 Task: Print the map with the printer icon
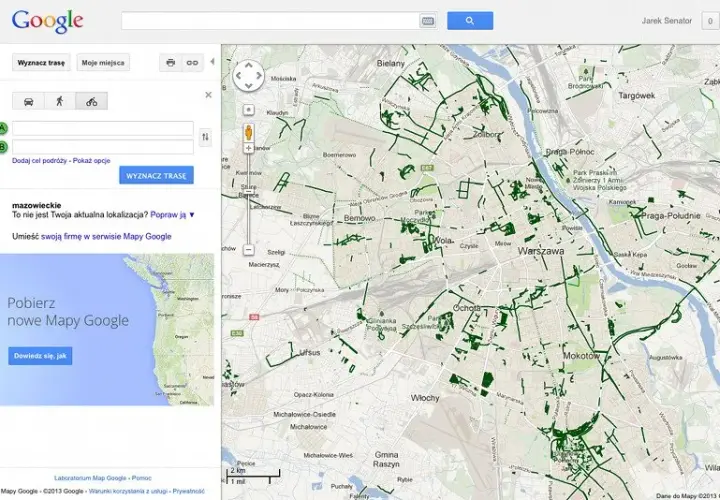pos(170,62)
